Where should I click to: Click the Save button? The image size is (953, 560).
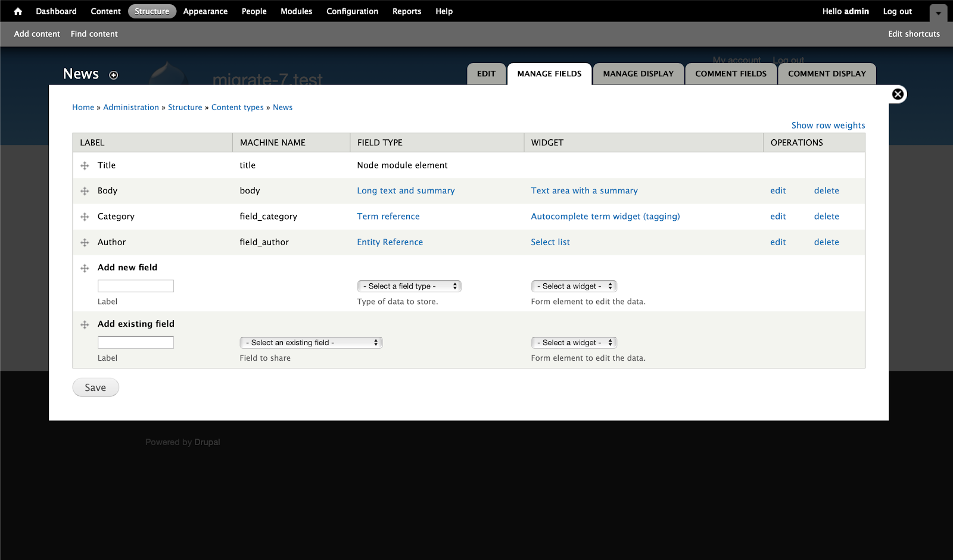click(95, 387)
